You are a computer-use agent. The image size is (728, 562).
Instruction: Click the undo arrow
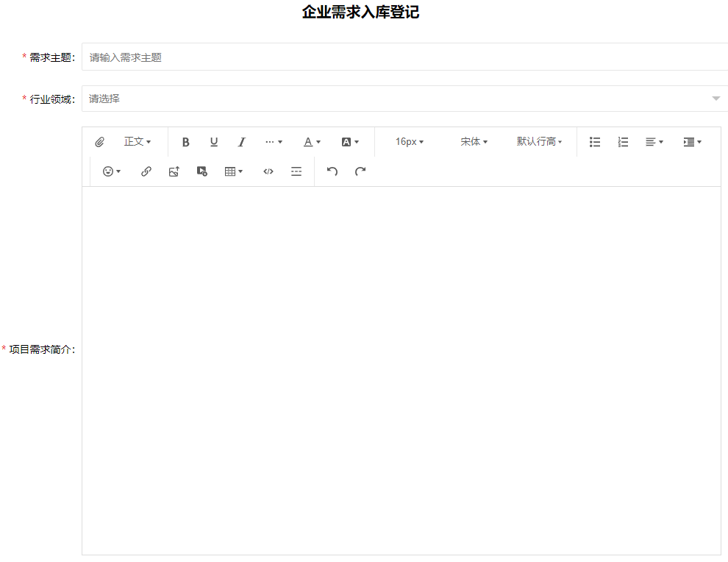point(332,171)
